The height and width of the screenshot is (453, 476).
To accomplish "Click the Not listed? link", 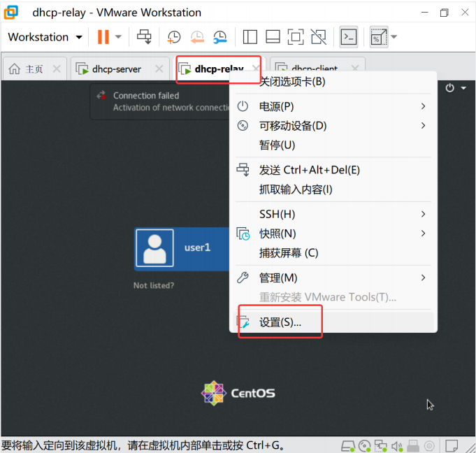I will (154, 285).
